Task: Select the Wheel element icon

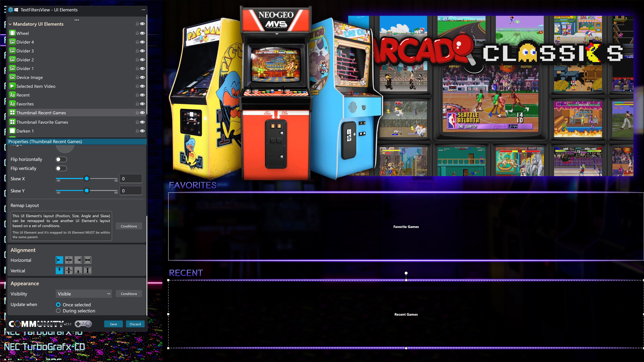Action: (x=12, y=33)
